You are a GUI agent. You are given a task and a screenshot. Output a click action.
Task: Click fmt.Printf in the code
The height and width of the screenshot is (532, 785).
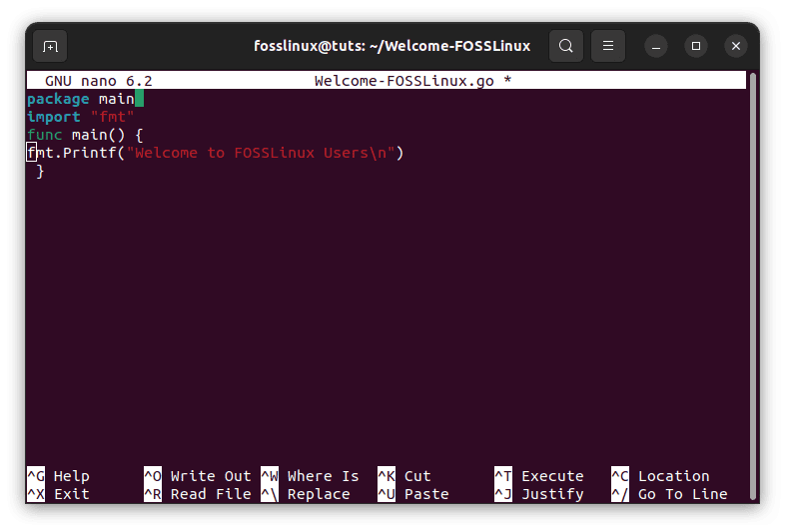click(72, 153)
